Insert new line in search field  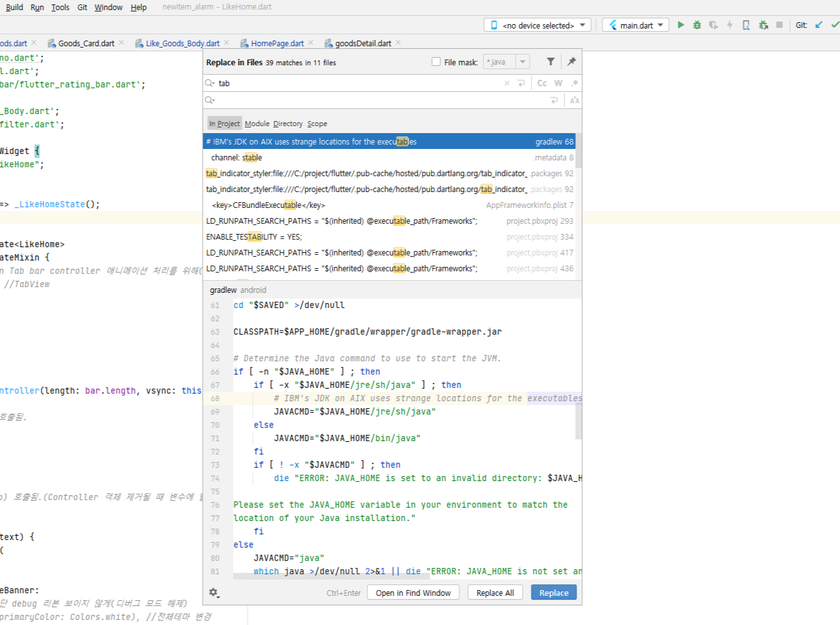tap(521, 83)
